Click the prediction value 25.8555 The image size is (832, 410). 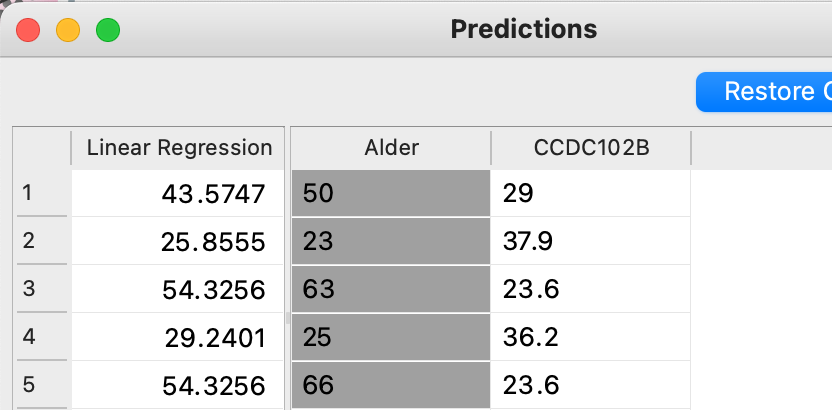pos(214,242)
